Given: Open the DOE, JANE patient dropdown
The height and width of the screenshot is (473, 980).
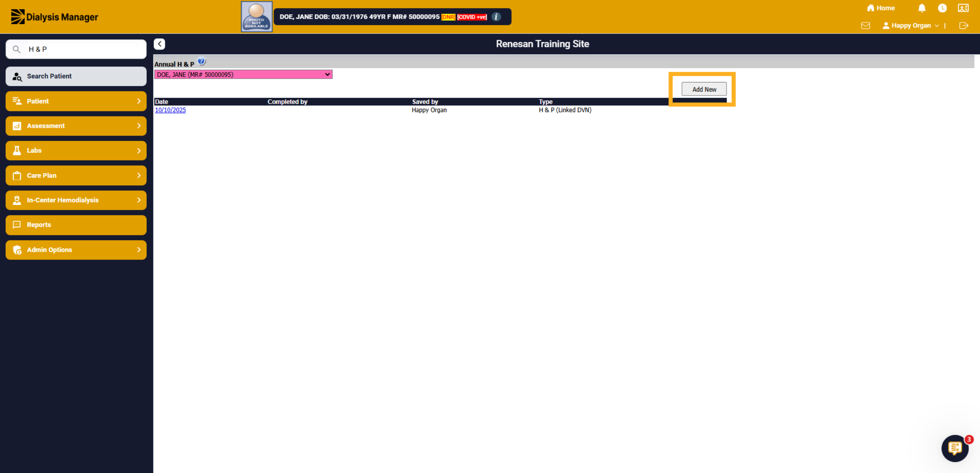Looking at the screenshot, I should [243, 74].
